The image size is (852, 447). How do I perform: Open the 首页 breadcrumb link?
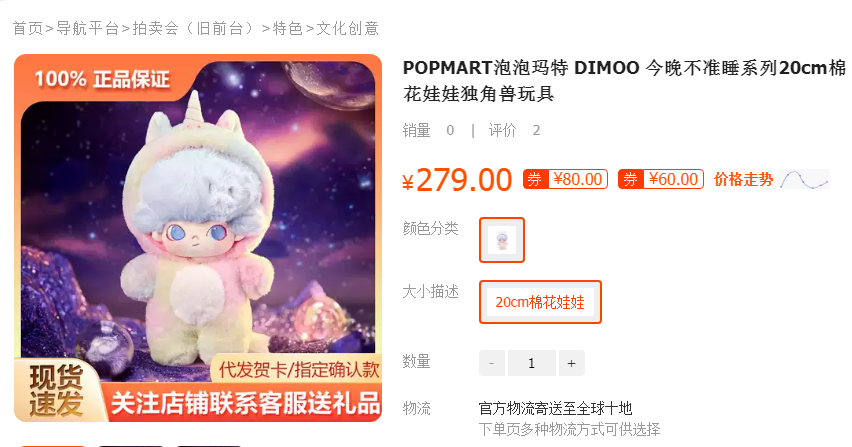tap(28, 28)
